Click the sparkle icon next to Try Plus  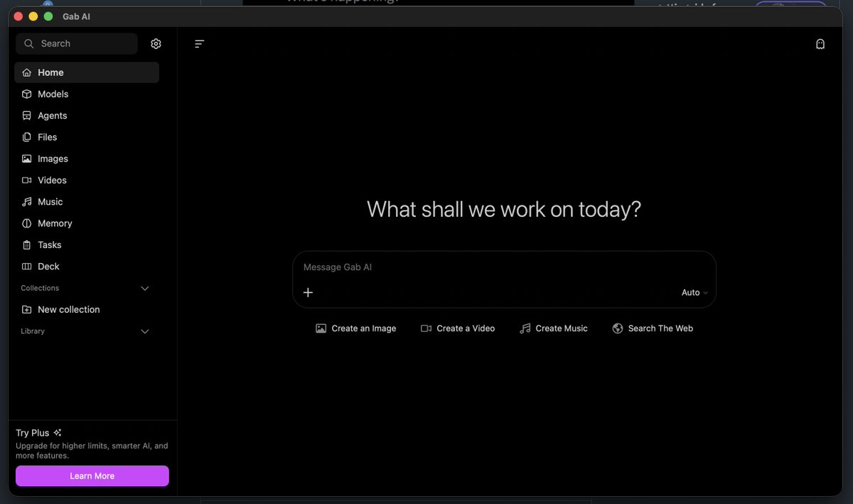[58, 432]
